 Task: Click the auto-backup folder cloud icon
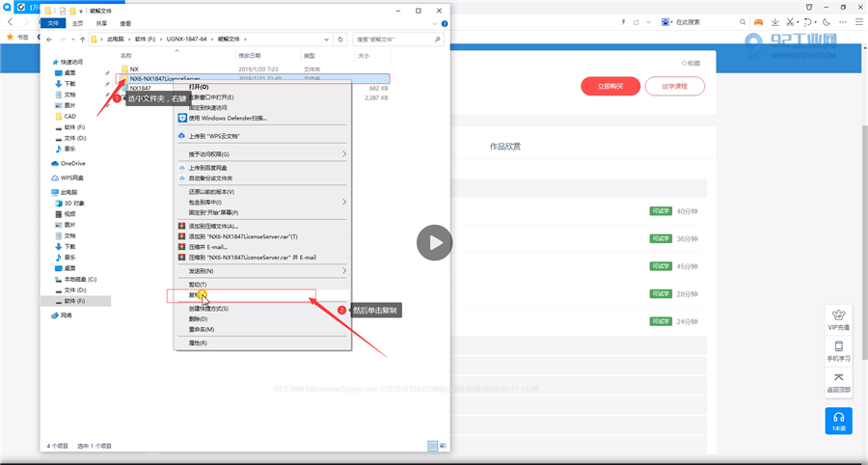(181, 178)
